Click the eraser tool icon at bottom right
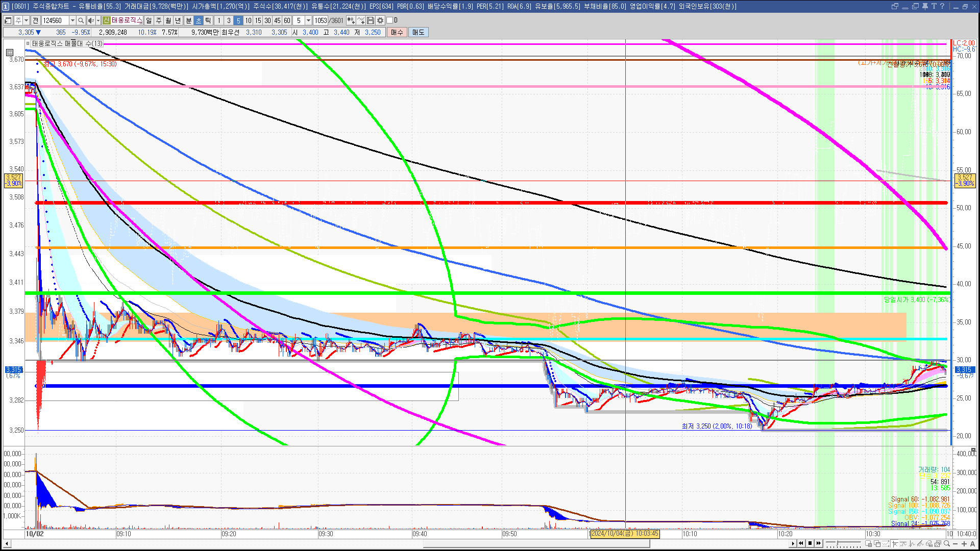The height and width of the screenshot is (551, 980). click(x=929, y=543)
